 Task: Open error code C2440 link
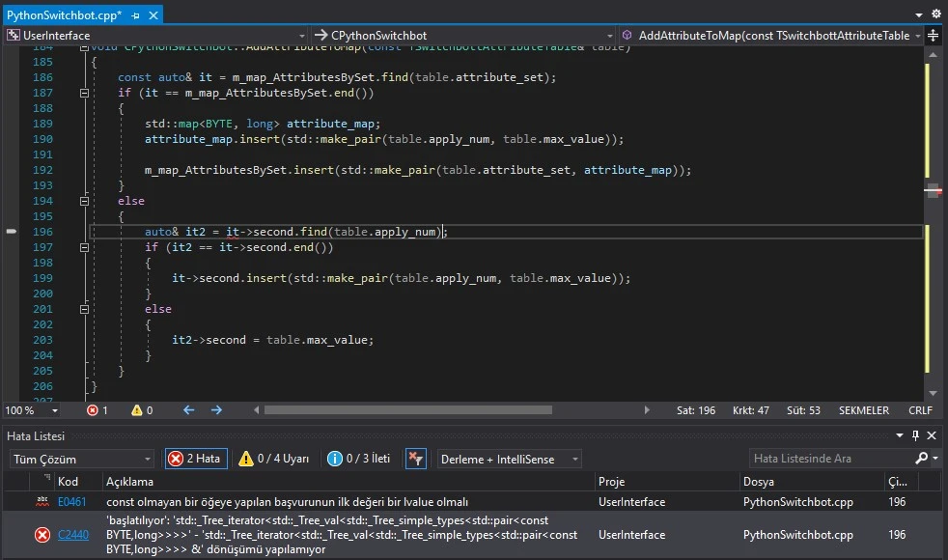point(72,535)
